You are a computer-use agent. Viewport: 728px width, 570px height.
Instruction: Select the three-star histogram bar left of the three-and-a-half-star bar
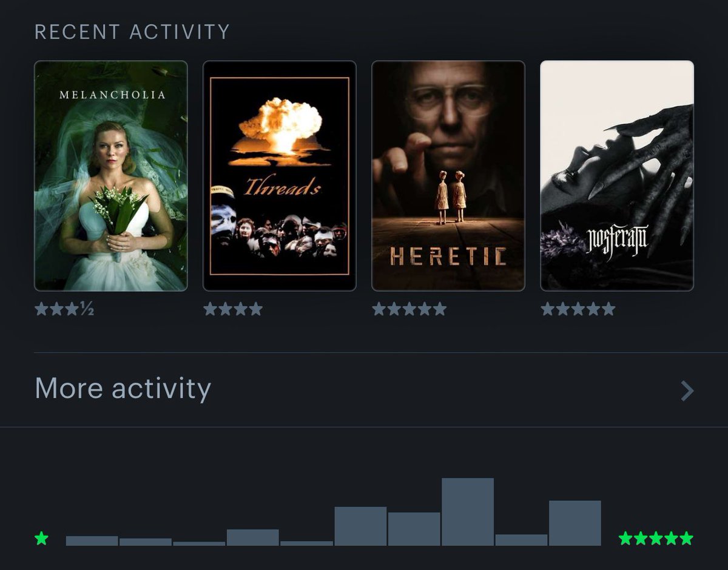pyautogui.click(x=360, y=526)
